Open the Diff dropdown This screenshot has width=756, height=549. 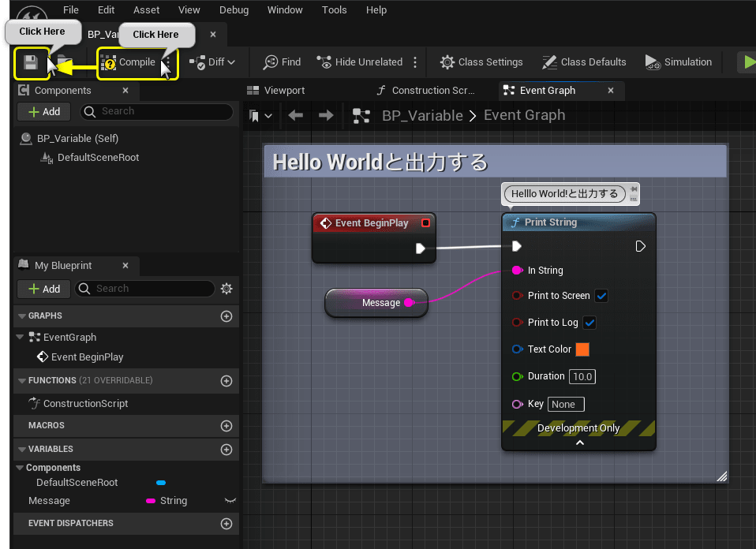(x=211, y=62)
